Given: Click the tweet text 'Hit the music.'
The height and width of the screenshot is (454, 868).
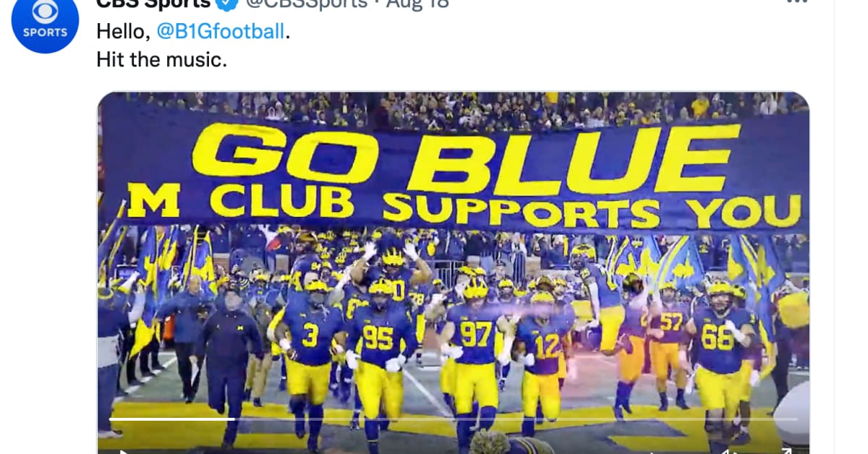Looking at the screenshot, I should click(162, 59).
